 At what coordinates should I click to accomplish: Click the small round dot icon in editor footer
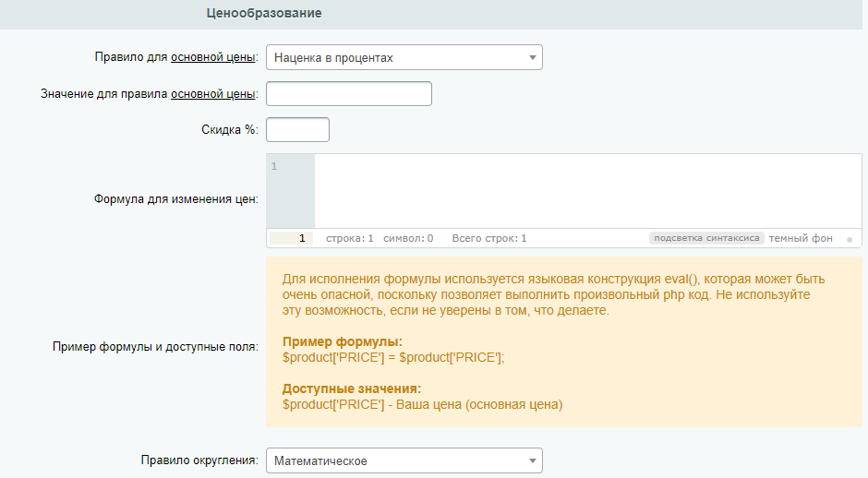(x=850, y=240)
